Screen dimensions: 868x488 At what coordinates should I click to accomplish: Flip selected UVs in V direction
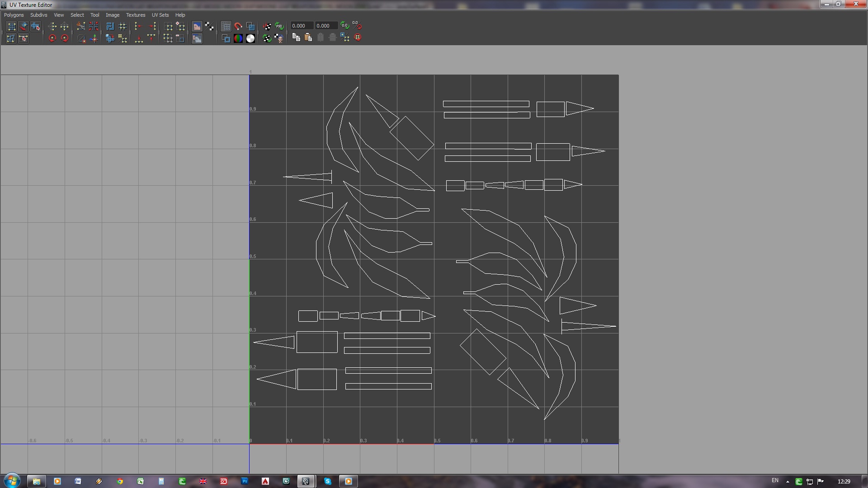click(65, 26)
